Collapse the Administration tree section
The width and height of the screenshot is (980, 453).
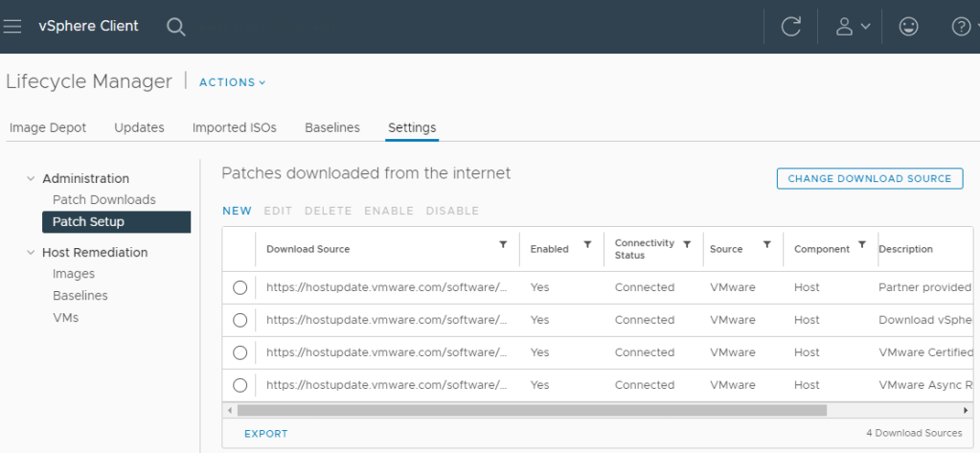[31, 178]
